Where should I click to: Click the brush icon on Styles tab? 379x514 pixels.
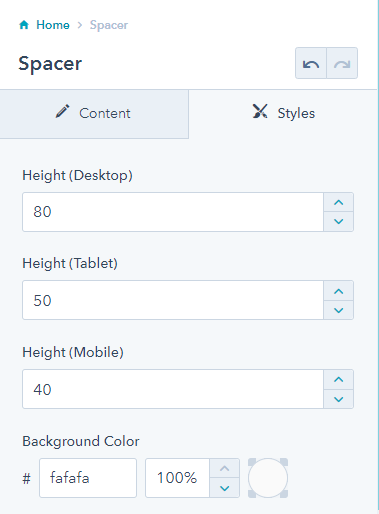(260, 111)
